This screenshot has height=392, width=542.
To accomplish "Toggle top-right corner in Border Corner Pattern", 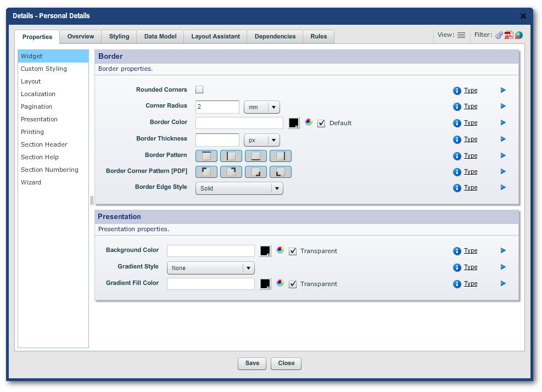I will [x=231, y=172].
